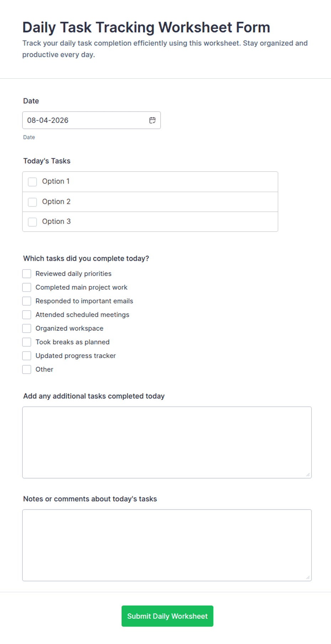This screenshot has width=331, height=644.
Task: Enable Took breaks as planned
Action: pyautogui.click(x=27, y=342)
